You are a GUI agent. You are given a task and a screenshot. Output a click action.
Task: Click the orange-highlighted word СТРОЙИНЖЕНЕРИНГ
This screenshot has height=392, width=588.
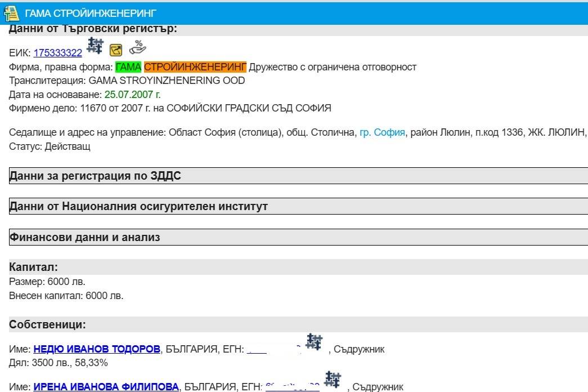tap(195, 67)
